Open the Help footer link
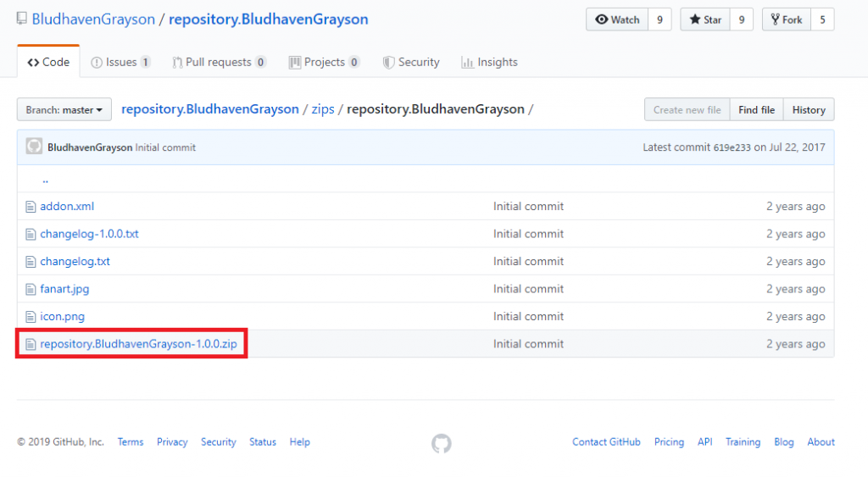This screenshot has width=868, height=477. click(x=299, y=441)
